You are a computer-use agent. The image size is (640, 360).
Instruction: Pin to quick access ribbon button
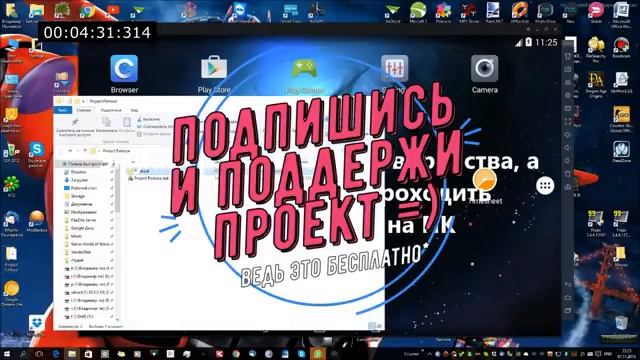pos(75,126)
